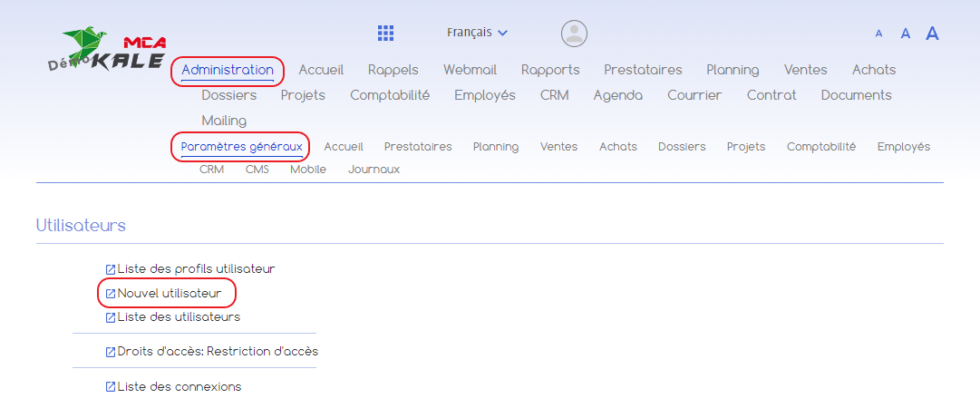The image size is (980, 408).
Task: Click external-link icon beside Liste des utilisateurs
Action: [111, 317]
